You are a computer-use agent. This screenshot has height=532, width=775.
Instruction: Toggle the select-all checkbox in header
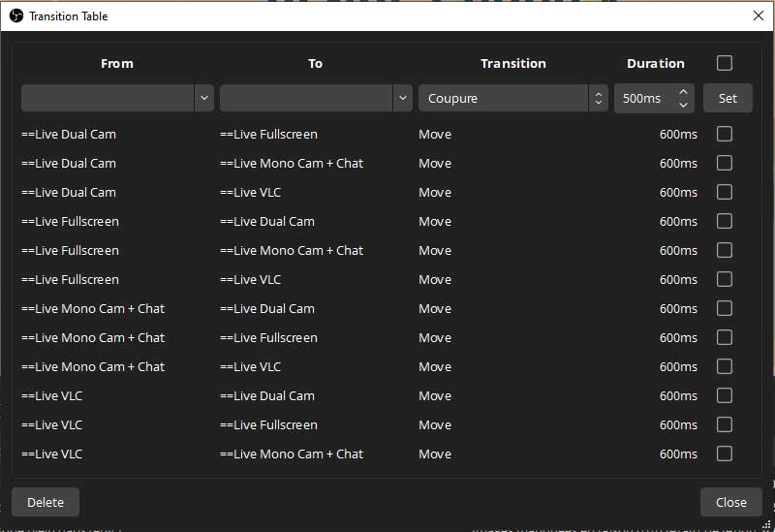[725, 63]
